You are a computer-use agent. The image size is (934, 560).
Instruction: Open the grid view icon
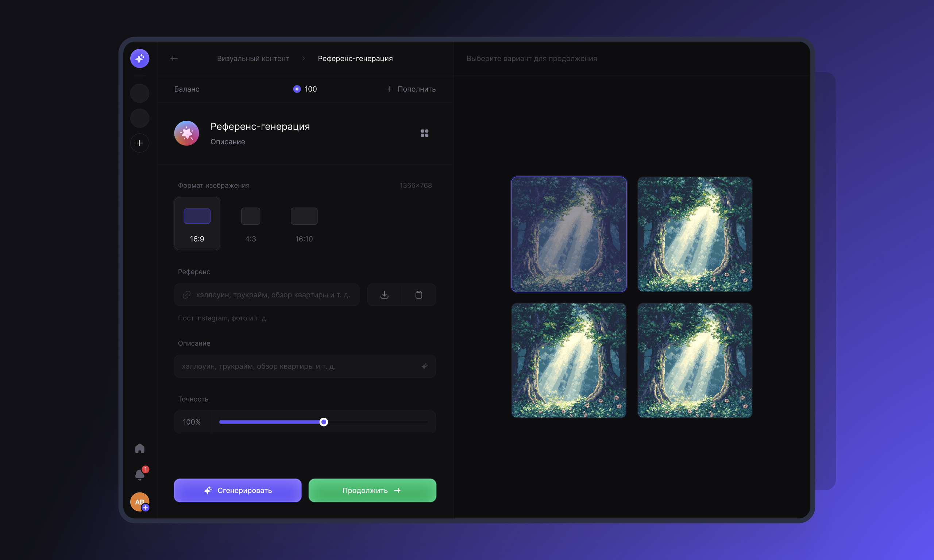pos(424,133)
